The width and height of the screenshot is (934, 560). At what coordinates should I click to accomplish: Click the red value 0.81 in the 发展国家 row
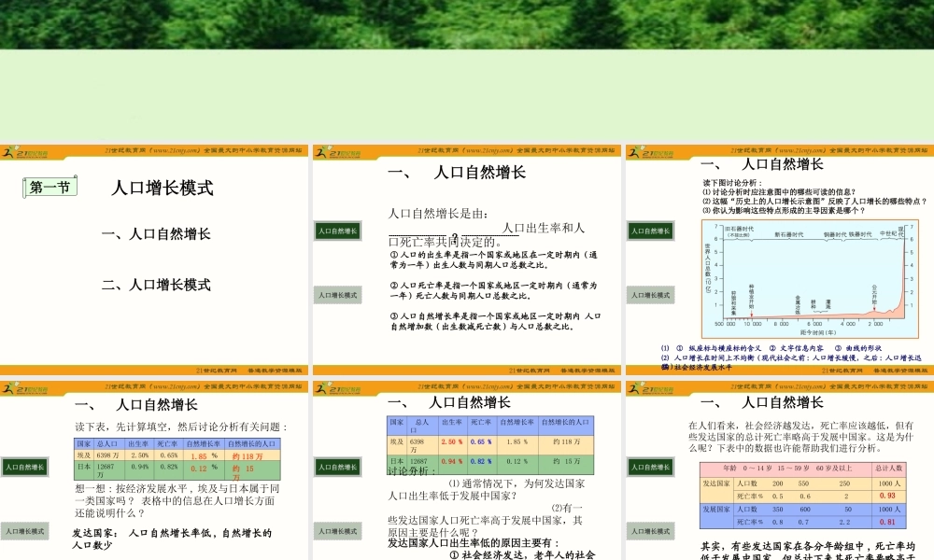[x=887, y=522]
